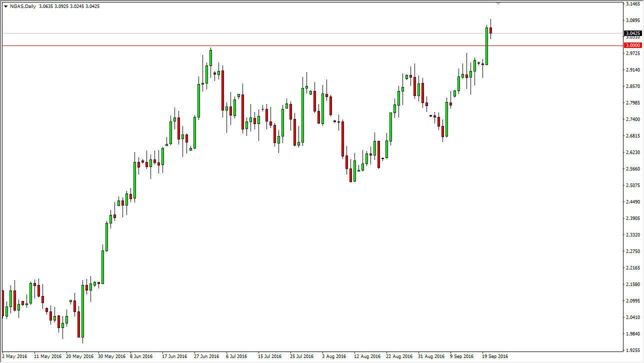
Task: Click the 22 Aug 2016 date label
Action: click(399, 356)
